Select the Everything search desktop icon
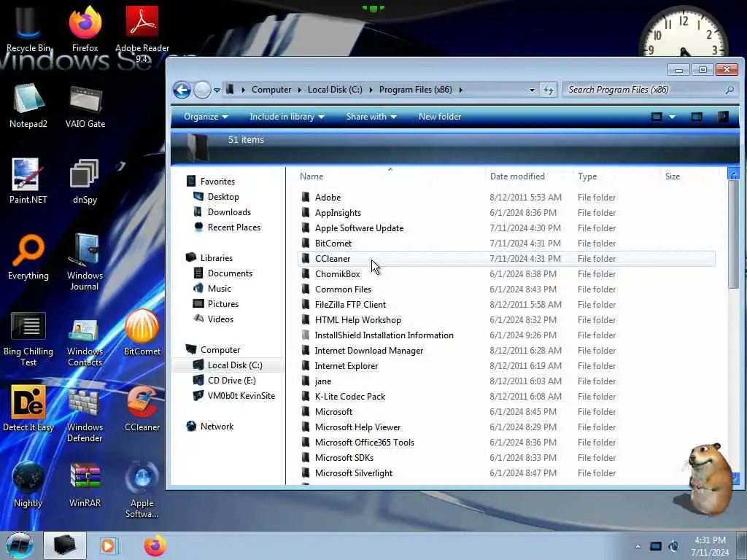The width and height of the screenshot is (747, 560). point(28,257)
